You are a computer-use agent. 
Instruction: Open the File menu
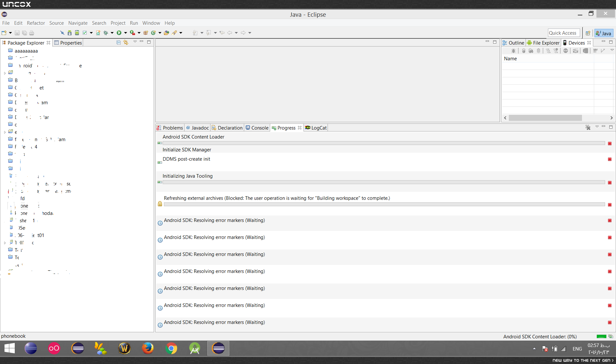tap(6, 23)
